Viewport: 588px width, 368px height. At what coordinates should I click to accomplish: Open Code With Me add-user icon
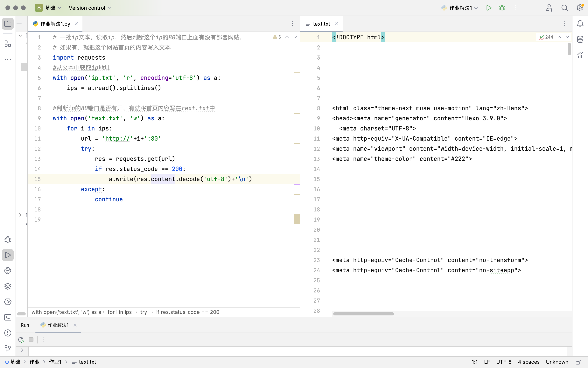point(549,8)
